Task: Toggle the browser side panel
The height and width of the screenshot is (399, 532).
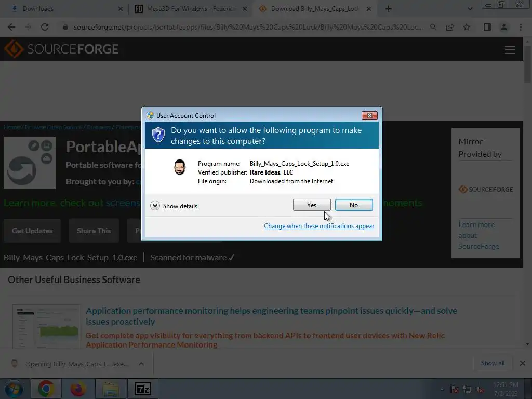Action: 487,27
